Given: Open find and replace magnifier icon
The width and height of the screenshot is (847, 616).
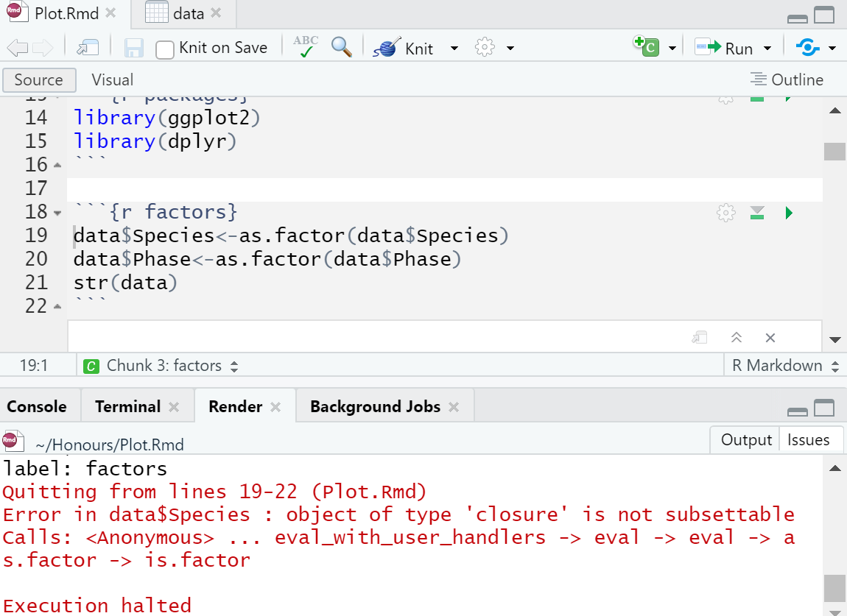Looking at the screenshot, I should (x=341, y=47).
